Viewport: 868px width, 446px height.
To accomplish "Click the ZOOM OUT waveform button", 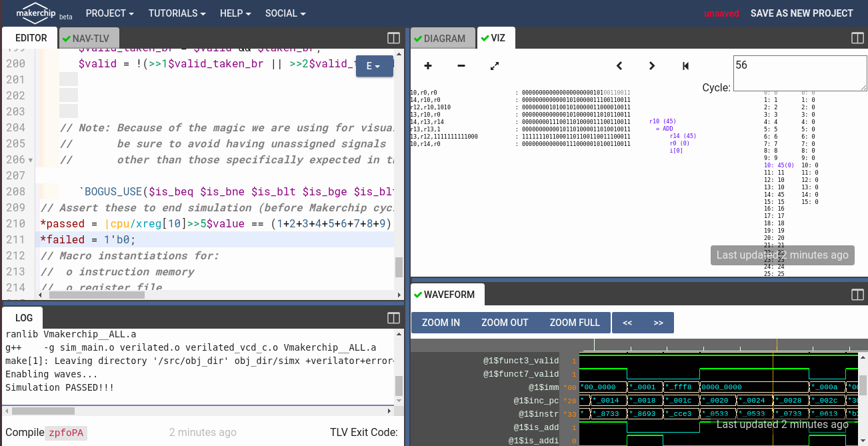I will click(505, 323).
